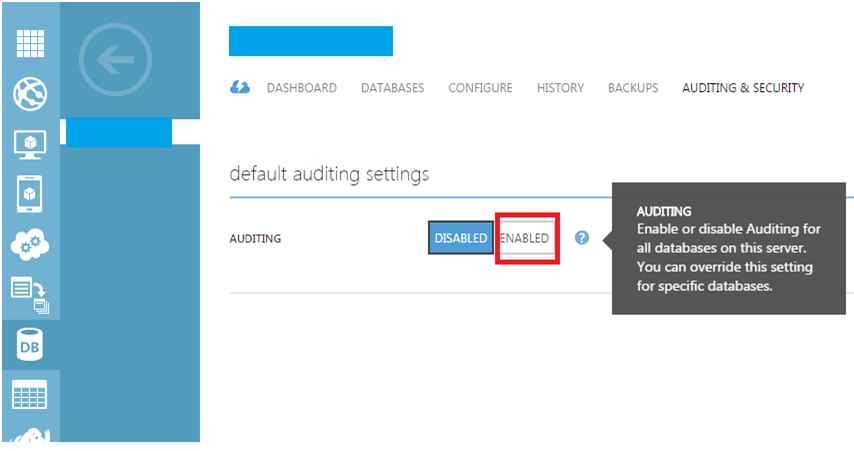Select the Auditing & Security tab
The height and width of the screenshot is (451, 854).
743,88
